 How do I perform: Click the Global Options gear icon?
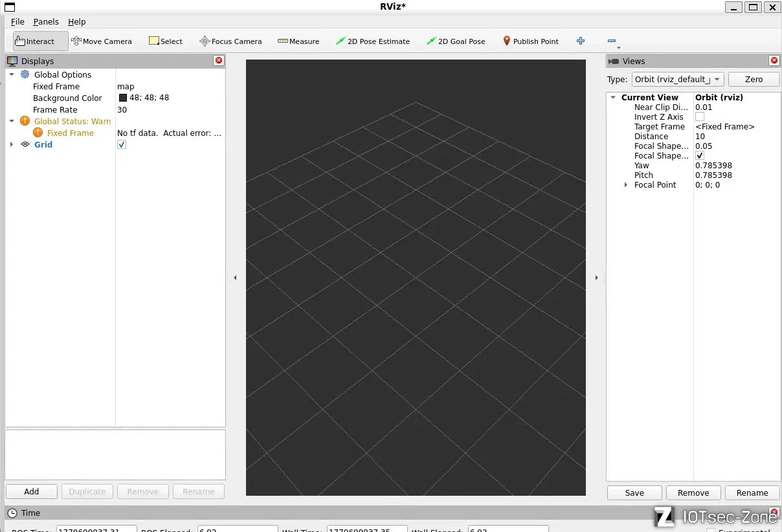click(25, 74)
